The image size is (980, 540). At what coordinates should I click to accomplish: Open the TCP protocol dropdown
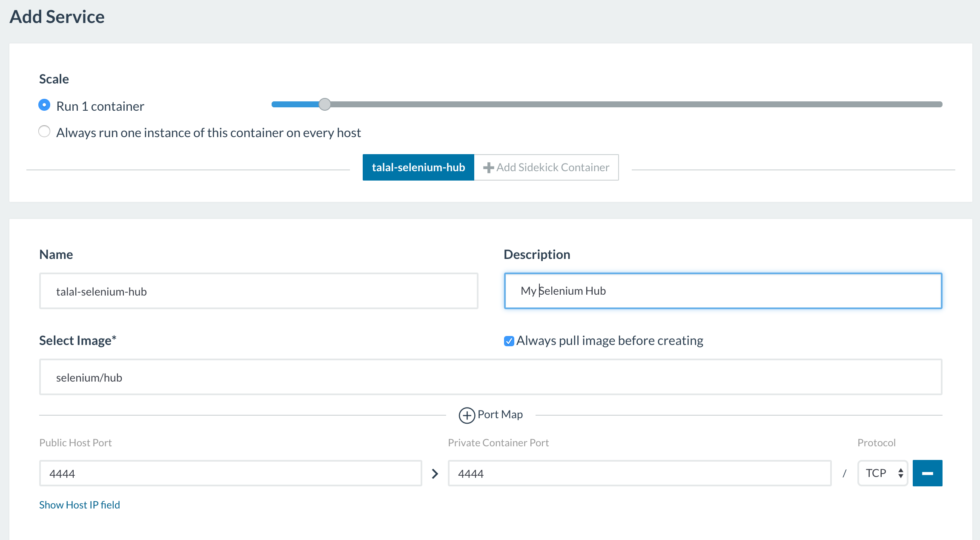(x=883, y=473)
